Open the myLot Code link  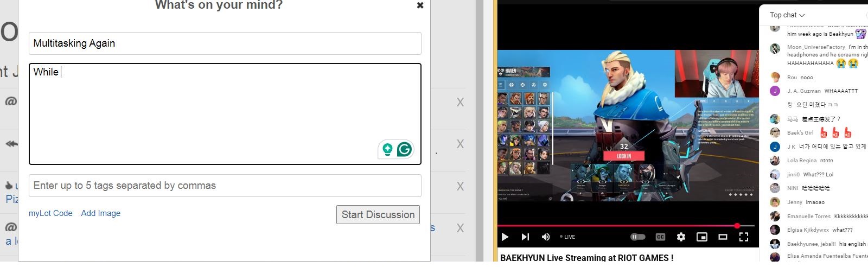pyautogui.click(x=50, y=213)
